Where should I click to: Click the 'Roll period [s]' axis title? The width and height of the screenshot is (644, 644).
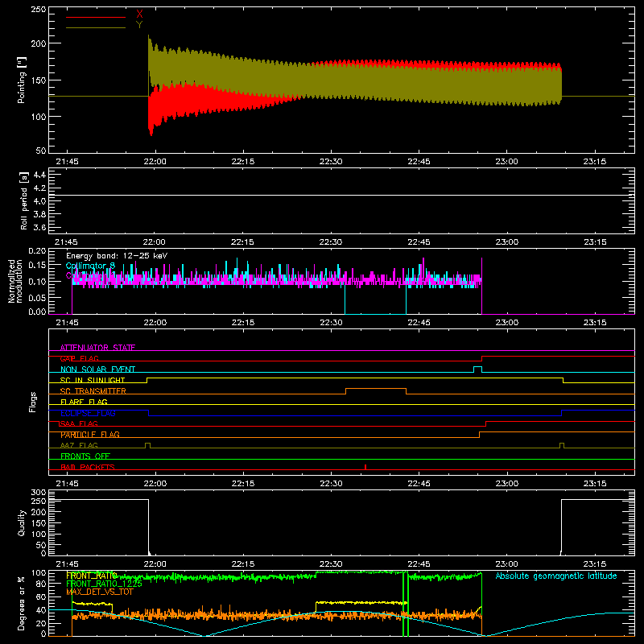(23, 200)
